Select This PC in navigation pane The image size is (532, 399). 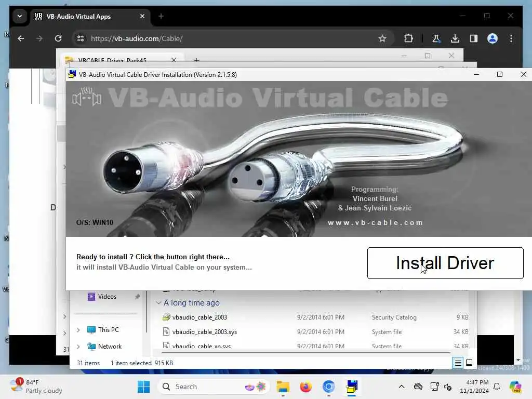[109, 330]
